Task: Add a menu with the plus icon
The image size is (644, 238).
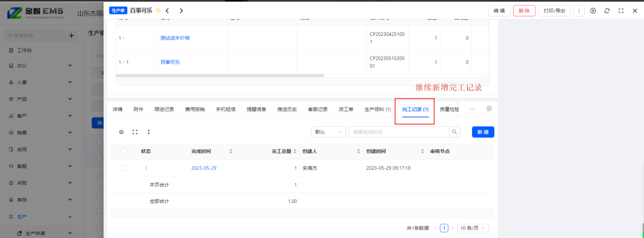Action: pyautogui.click(x=71, y=35)
